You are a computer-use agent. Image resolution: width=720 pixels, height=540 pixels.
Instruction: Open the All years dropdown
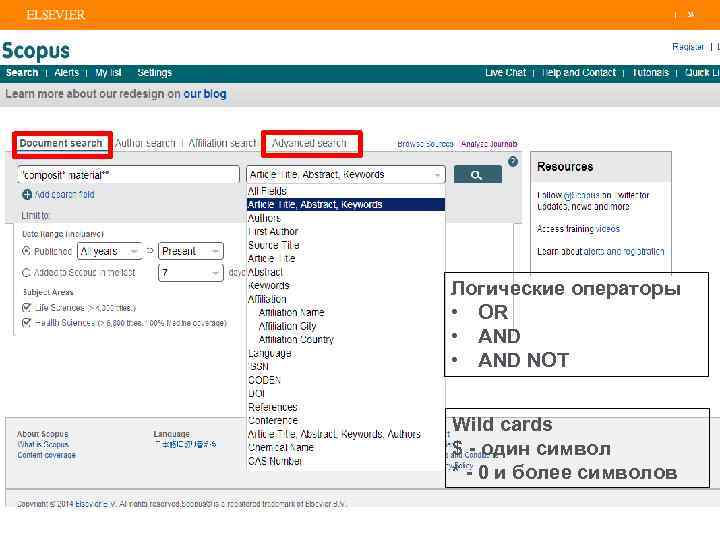(109, 251)
